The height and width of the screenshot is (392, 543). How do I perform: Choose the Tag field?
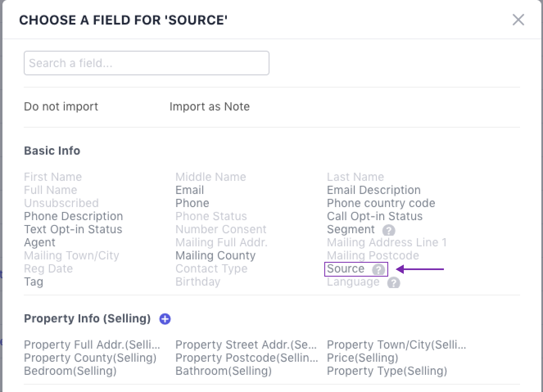(34, 282)
